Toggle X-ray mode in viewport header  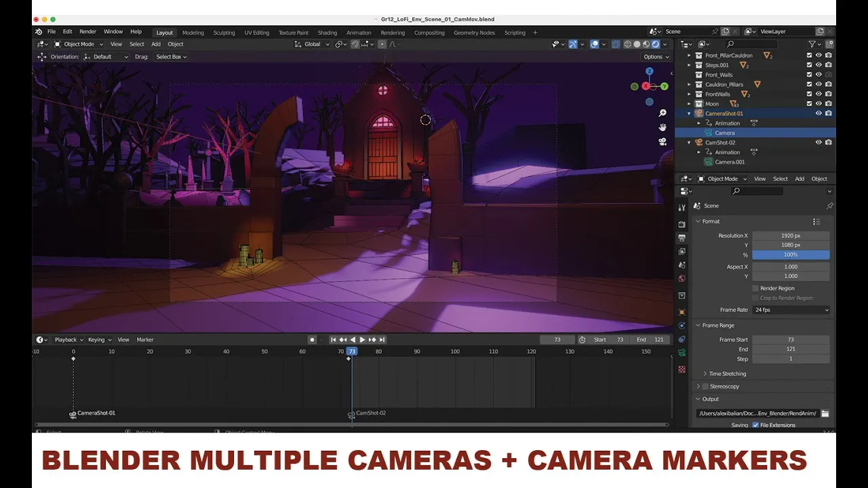pyautogui.click(x=616, y=44)
